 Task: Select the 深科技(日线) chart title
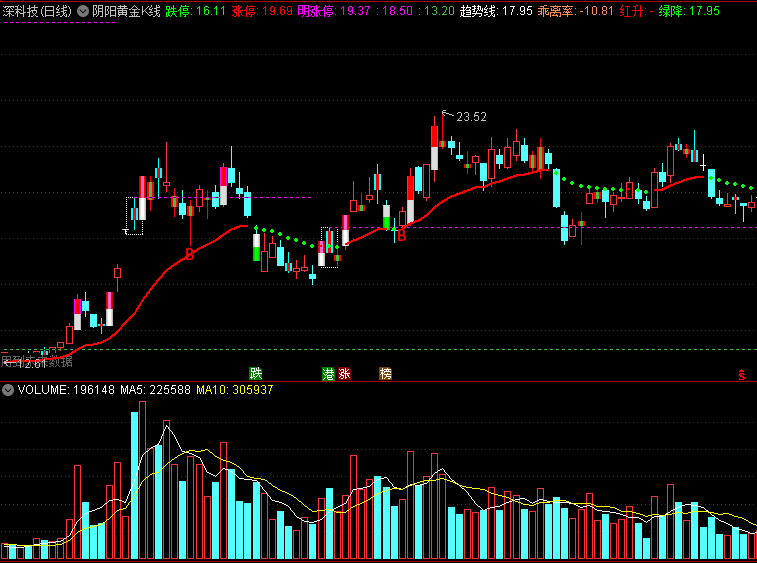[37, 11]
